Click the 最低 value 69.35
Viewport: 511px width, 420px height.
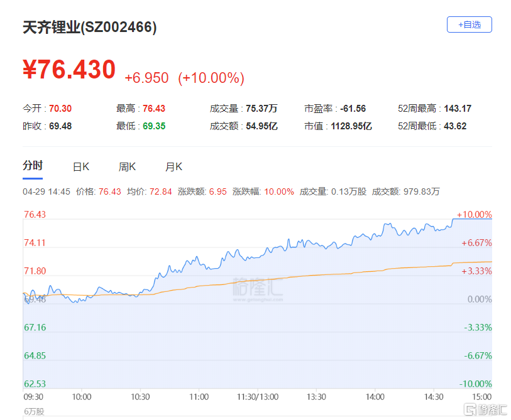[x=154, y=126]
